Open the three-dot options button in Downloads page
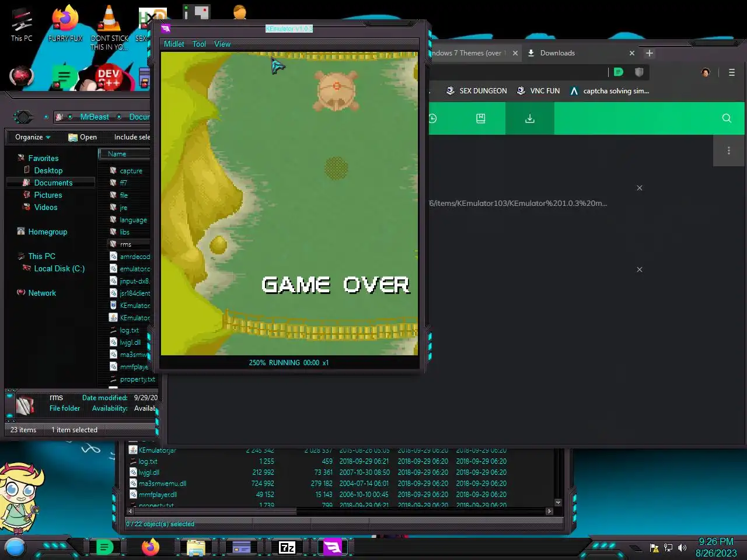The width and height of the screenshot is (747, 560). 728,150
